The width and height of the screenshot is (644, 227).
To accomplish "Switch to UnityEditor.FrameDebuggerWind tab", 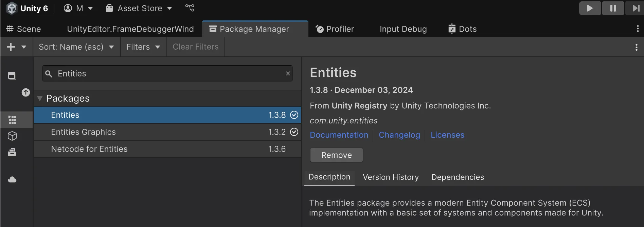I will [130, 29].
